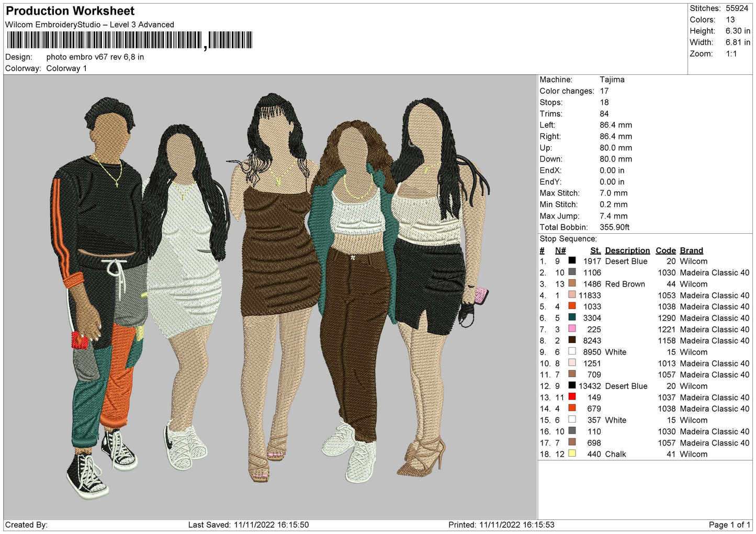Select the orange swatch beside 1033 stitches
This screenshot has width=756, height=534.
(x=572, y=306)
